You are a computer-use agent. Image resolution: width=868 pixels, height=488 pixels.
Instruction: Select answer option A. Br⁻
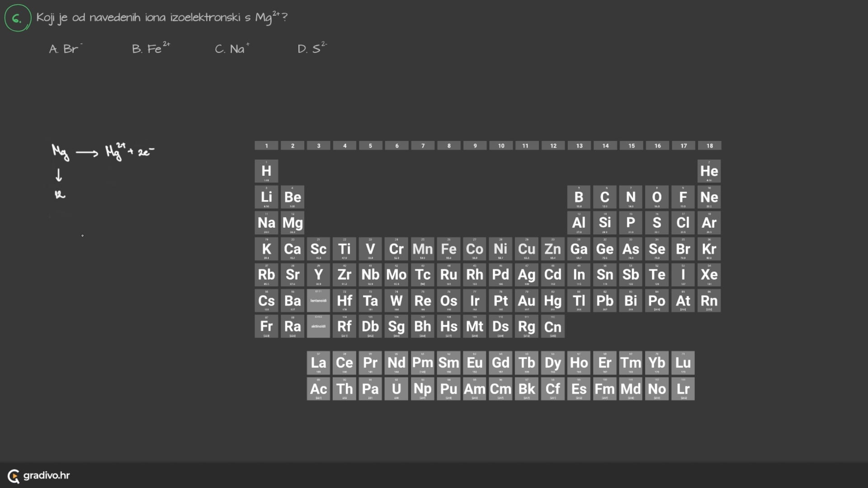click(x=66, y=48)
